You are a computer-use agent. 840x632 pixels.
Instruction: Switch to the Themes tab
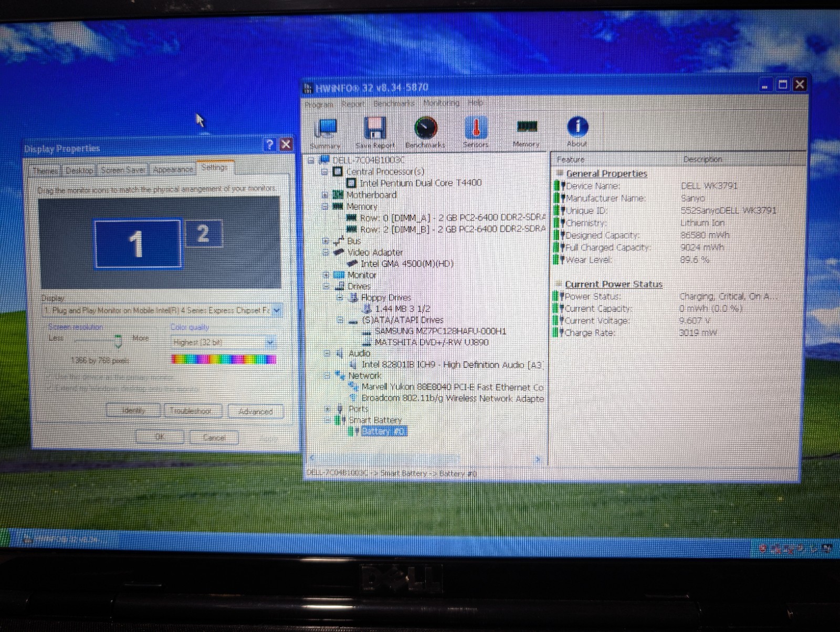point(45,171)
